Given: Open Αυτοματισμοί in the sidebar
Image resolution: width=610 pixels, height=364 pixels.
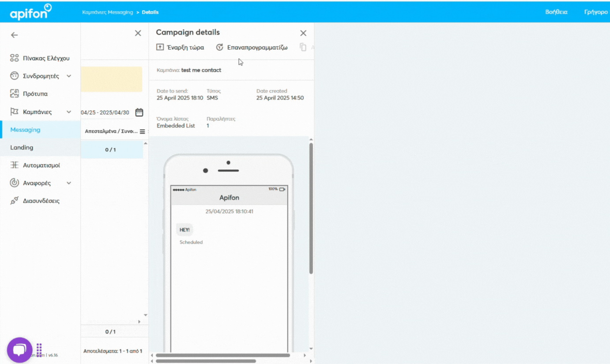Looking at the screenshot, I should pos(41,165).
